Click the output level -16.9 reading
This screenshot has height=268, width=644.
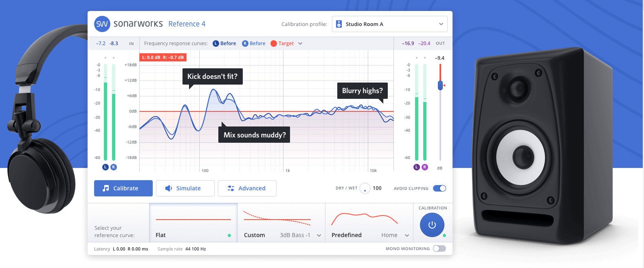pos(408,44)
